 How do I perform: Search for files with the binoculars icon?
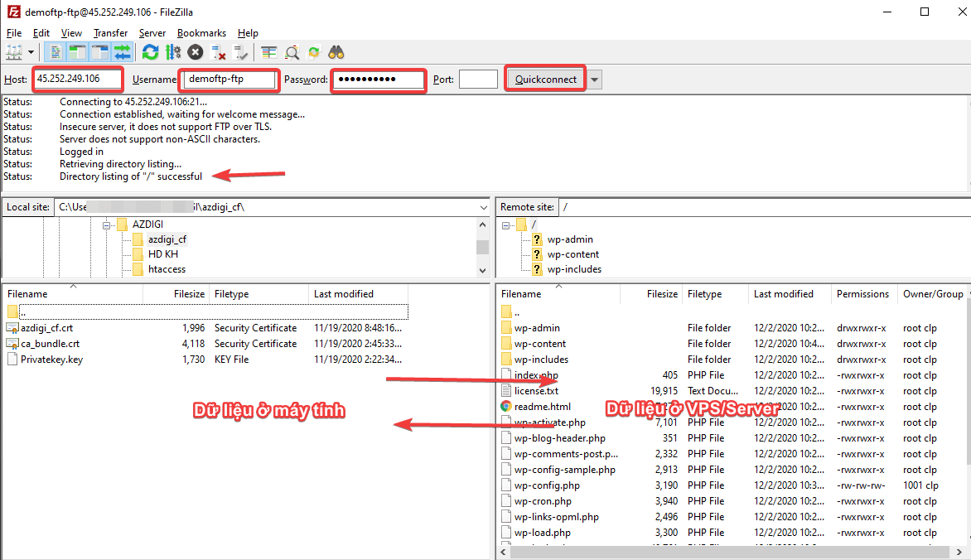pos(336,51)
